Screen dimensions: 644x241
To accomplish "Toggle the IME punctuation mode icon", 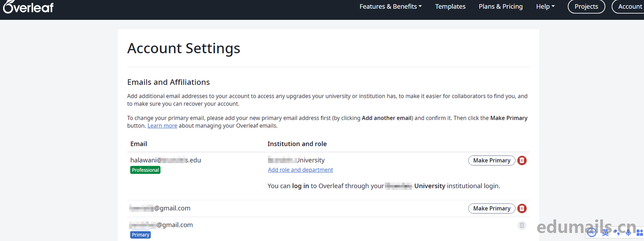I will click(617, 232).
